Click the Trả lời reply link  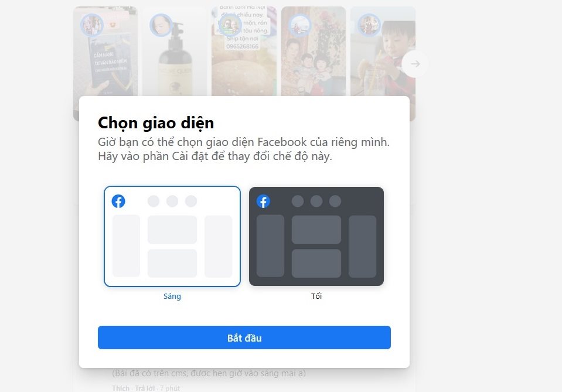145,388
